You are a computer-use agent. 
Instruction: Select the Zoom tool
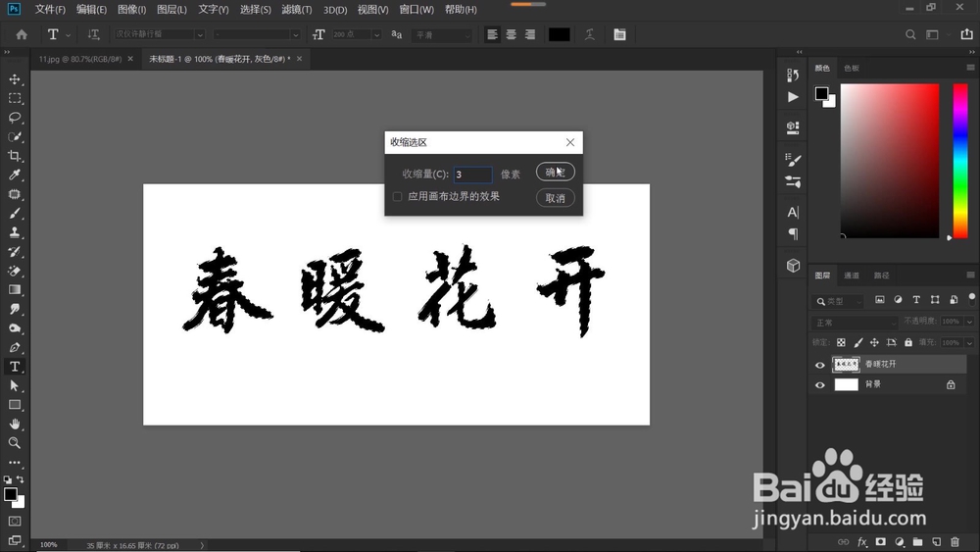(x=15, y=442)
